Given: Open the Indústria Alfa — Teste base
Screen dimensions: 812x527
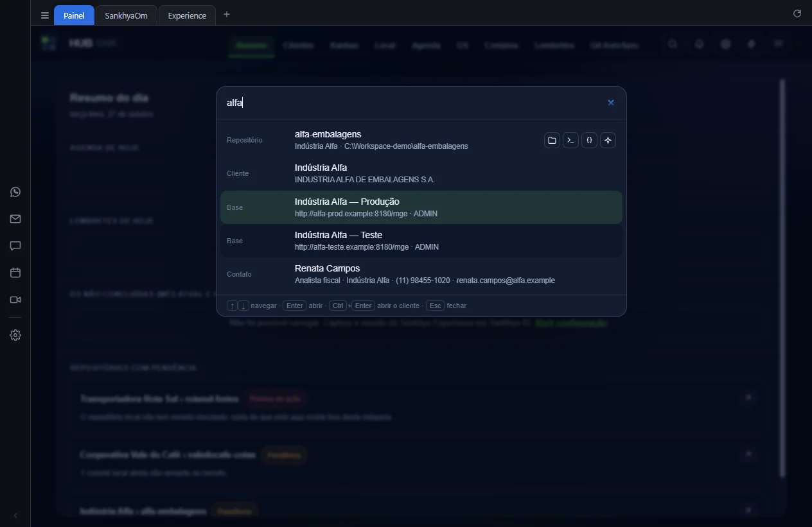Looking at the screenshot, I should coord(421,241).
